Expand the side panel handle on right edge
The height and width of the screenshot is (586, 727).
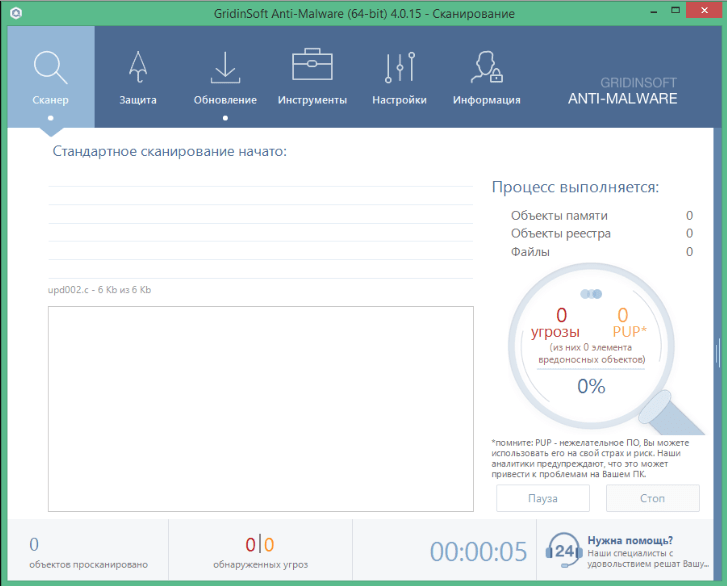point(718,352)
